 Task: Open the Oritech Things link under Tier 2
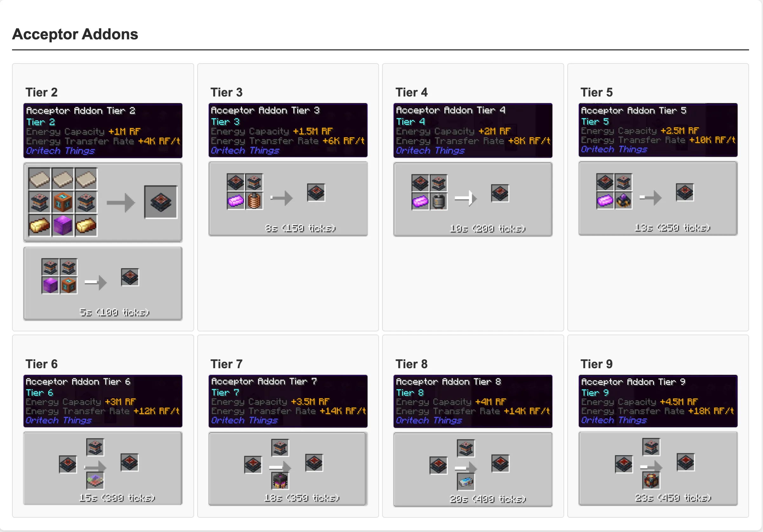(60, 151)
